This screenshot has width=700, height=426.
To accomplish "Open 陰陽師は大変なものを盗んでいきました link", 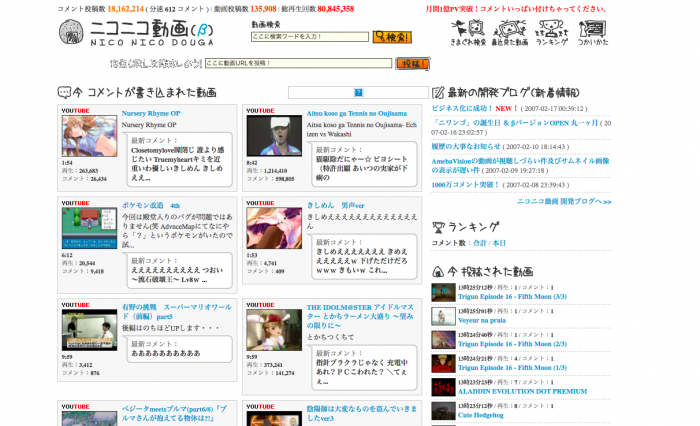I will (362, 413).
